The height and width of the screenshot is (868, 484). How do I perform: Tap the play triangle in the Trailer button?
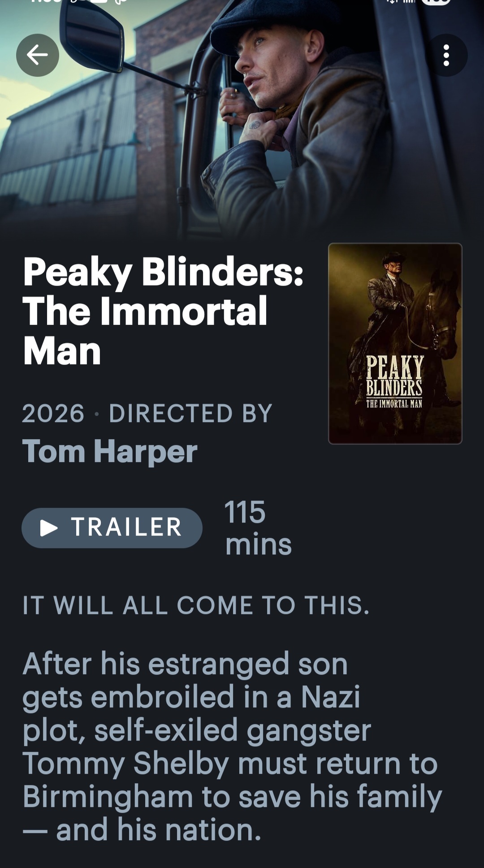click(49, 528)
